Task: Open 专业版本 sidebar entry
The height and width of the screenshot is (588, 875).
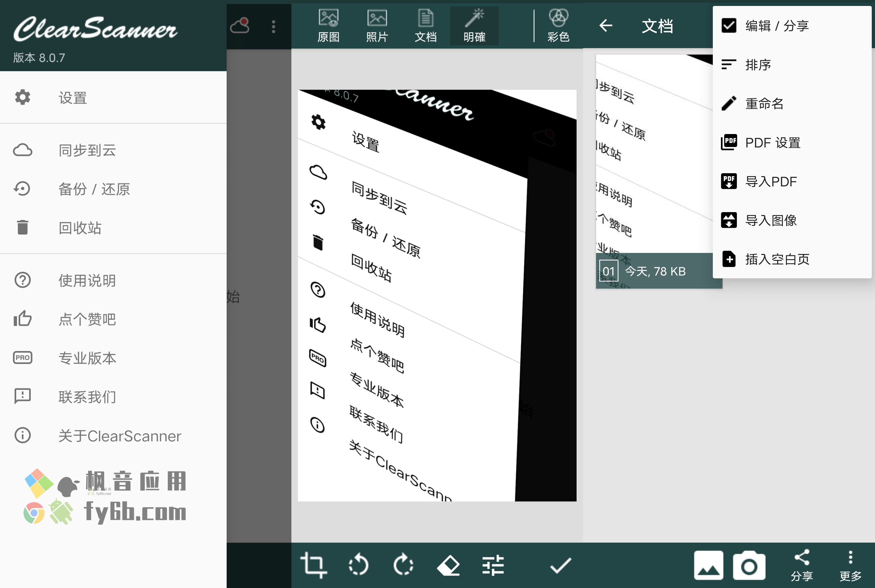Action: (x=113, y=358)
